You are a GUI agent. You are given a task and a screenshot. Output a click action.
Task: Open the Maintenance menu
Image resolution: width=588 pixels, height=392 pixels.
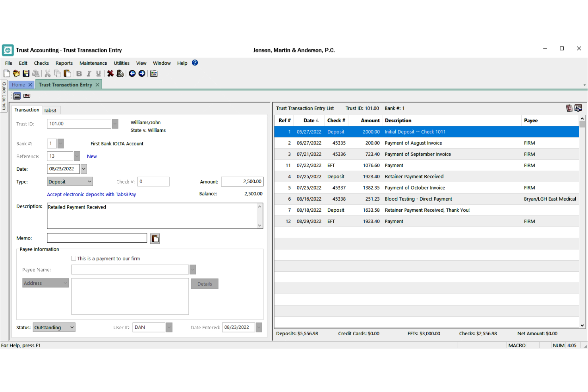[93, 63]
